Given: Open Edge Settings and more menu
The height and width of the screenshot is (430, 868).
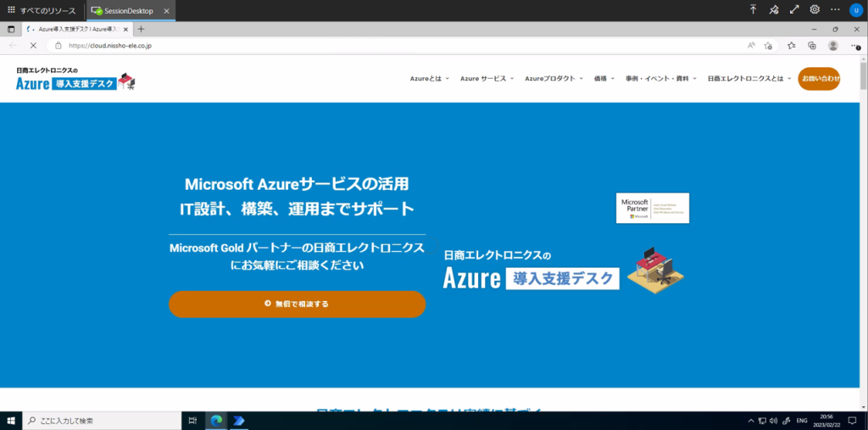Looking at the screenshot, I should [x=856, y=47].
